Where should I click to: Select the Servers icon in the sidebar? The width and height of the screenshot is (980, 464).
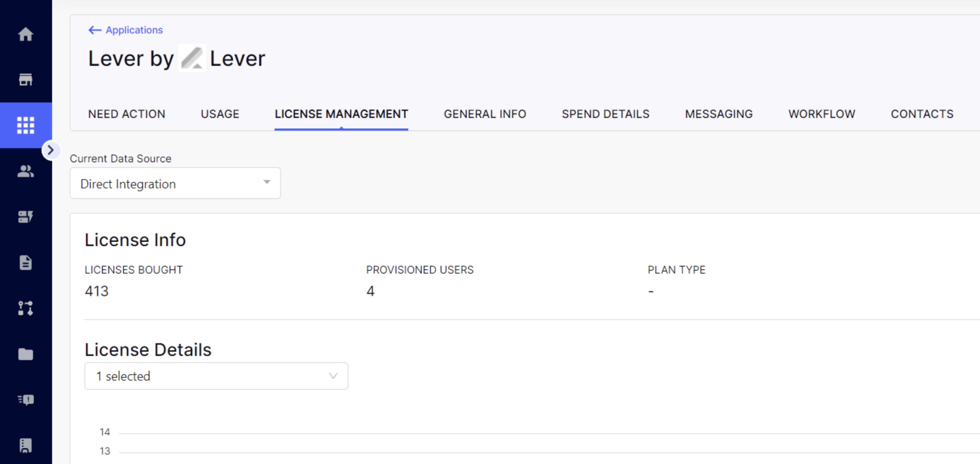(x=26, y=217)
